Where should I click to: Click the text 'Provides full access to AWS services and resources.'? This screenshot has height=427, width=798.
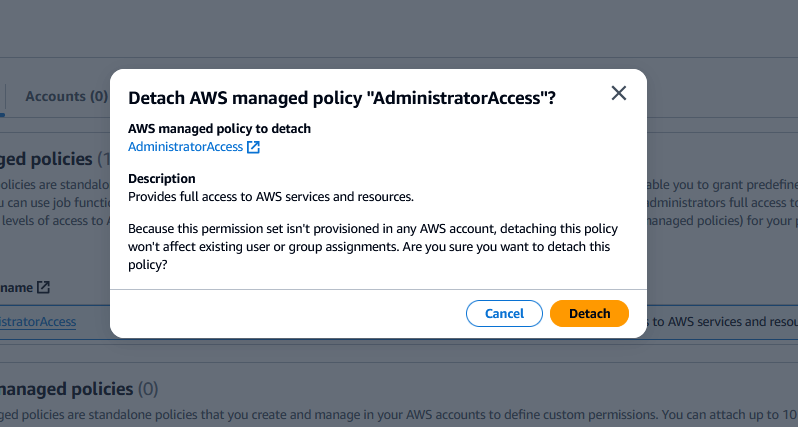[271, 197]
